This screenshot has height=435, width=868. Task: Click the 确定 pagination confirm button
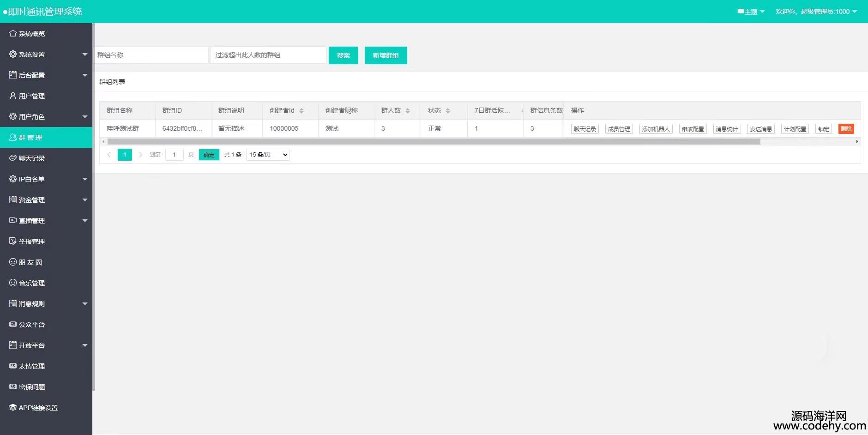click(209, 155)
